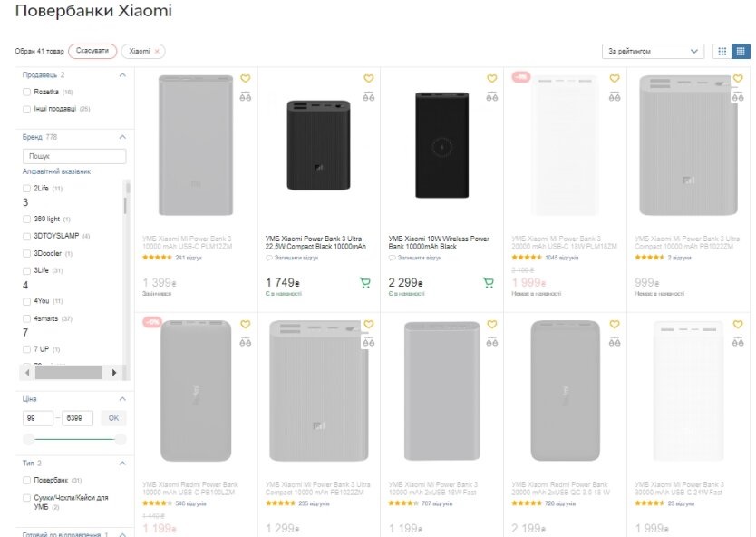The image size is (756, 537).
Task: Select the 3Life brand checkbox
Action: tap(26, 270)
